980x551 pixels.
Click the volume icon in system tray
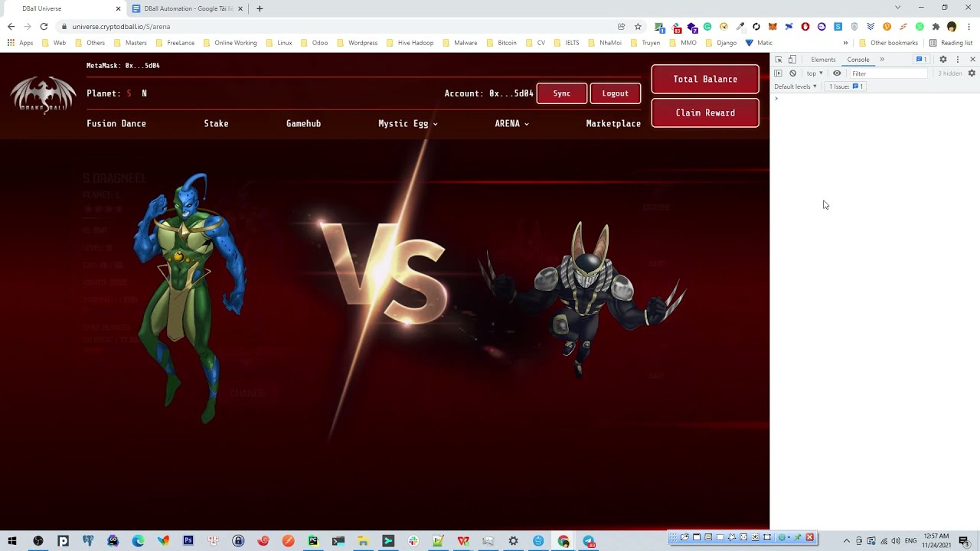[x=896, y=541]
